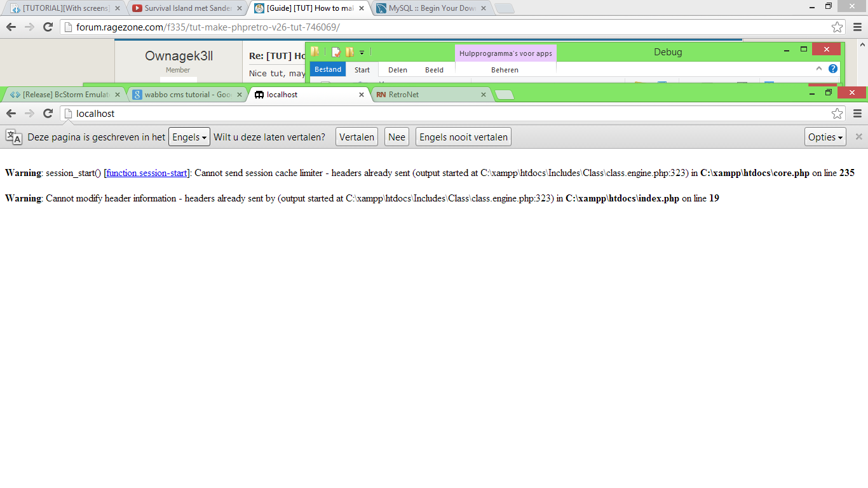Click back arrow in localhost window
The height and width of the screenshot is (488, 868).
(11, 113)
